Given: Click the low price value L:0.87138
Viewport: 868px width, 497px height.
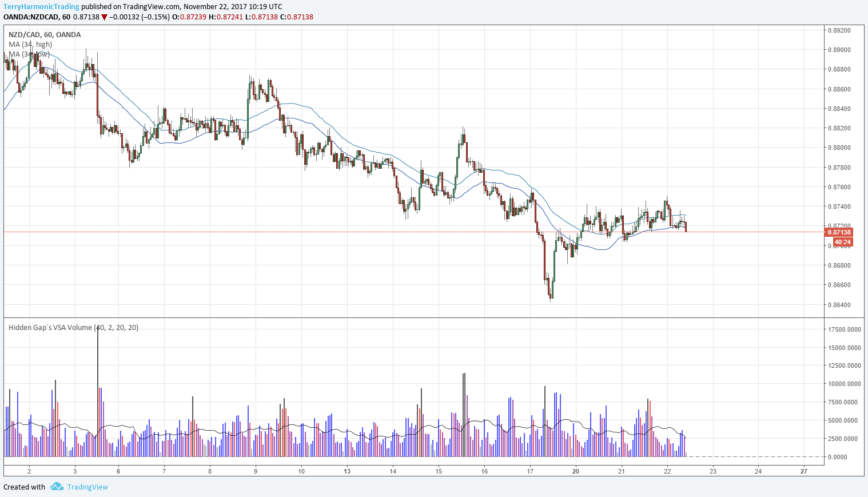Looking at the screenshot, I should click(261, 17).
